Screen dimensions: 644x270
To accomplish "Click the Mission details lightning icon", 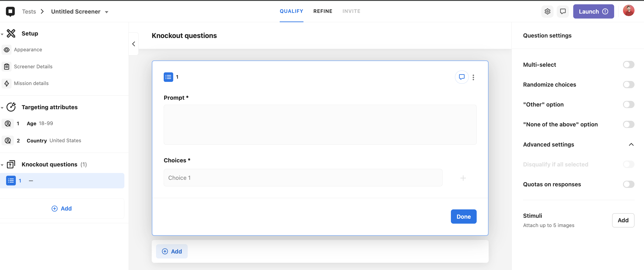I will point(7,83).
